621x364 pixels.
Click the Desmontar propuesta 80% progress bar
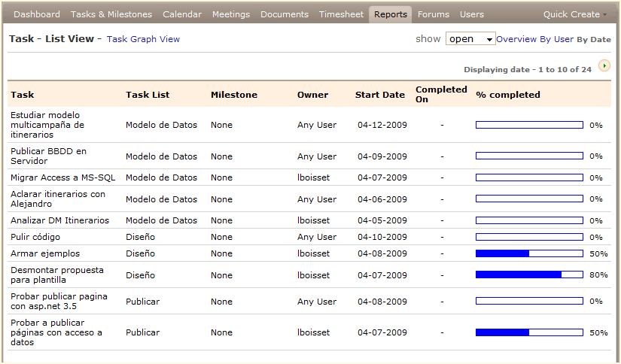529,275
